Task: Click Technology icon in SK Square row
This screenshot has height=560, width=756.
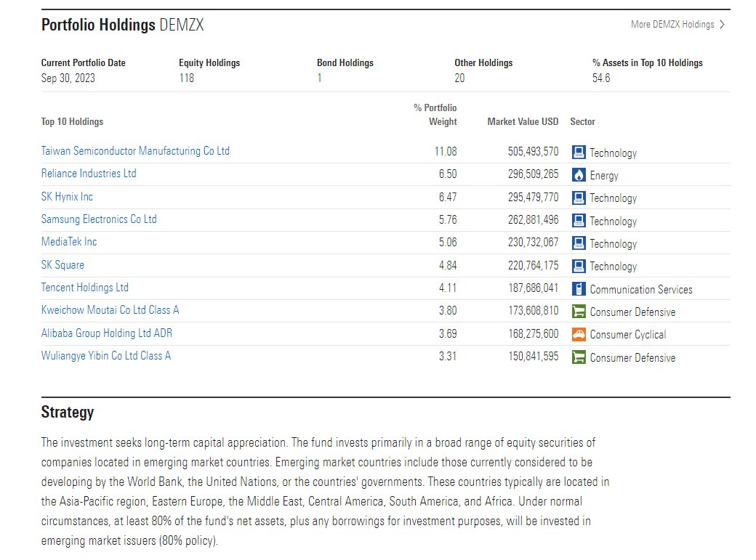Action: [x=579, y=266]
